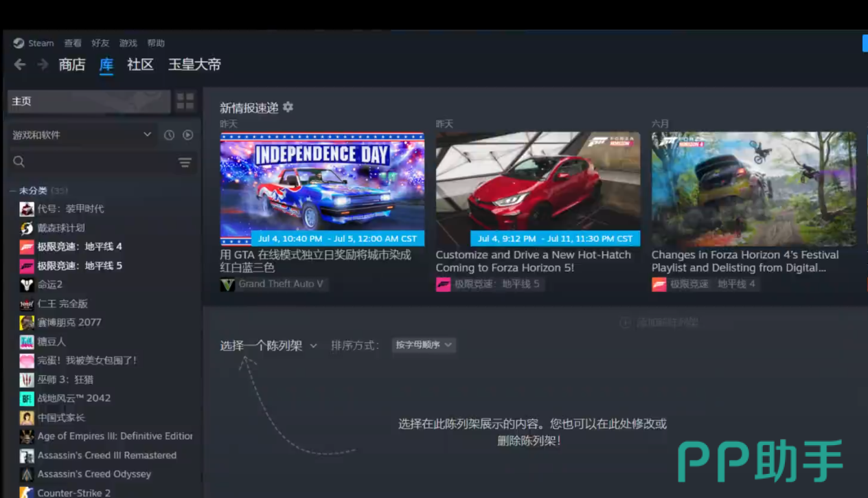Image resolution: width=868 pixels, height=498 pixels.
Task: Click the Steam logo menu
Action: [x=34, y=43]
